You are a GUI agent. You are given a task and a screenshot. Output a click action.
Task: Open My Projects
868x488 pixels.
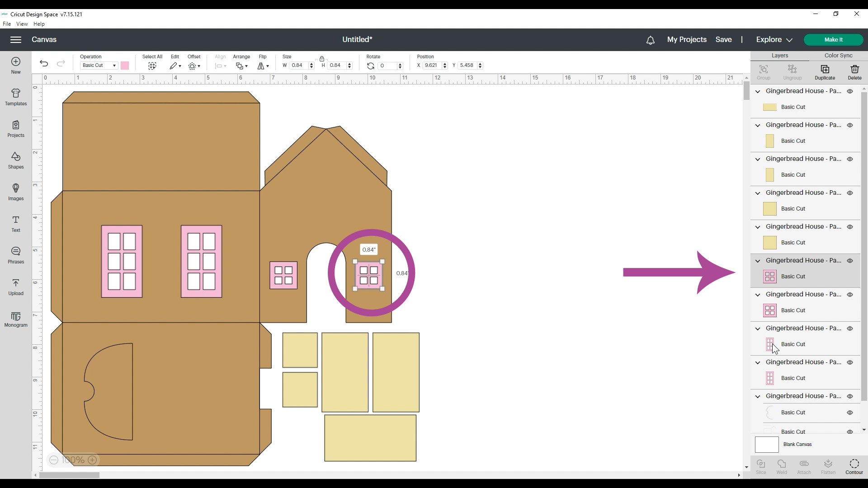click(x=687, y=40)
